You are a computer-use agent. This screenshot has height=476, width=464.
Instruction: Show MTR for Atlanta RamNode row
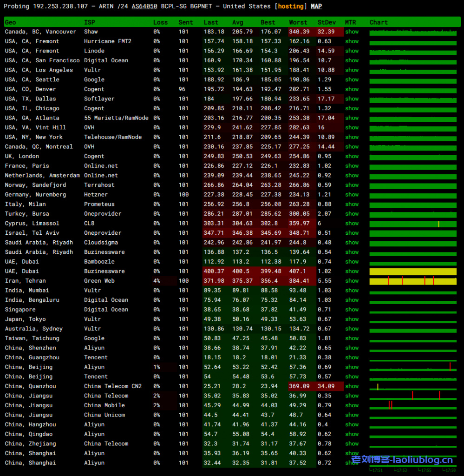[x=352, y=118]
